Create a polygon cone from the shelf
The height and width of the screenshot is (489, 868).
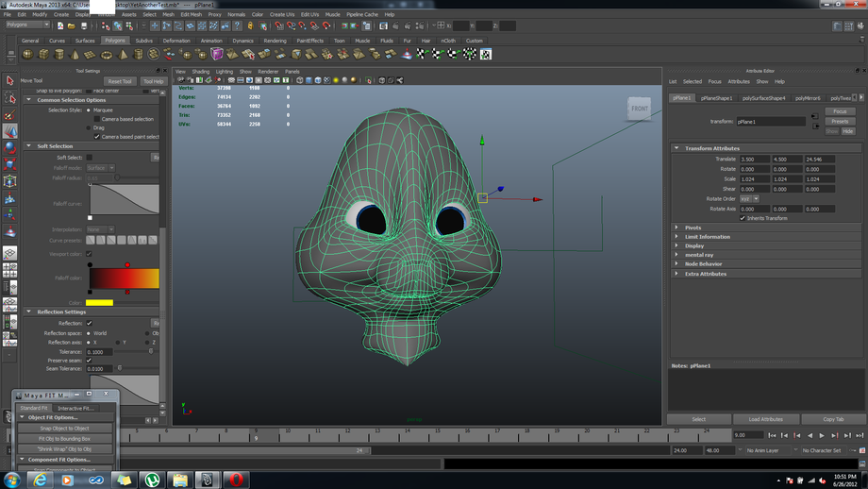click(75, 54)
